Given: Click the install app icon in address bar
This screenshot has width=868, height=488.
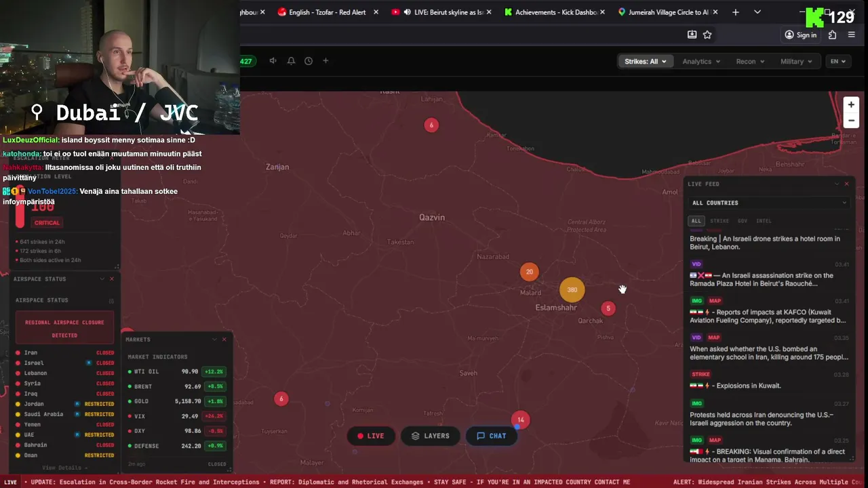Looking at the screenshot, I should (692, 35).
